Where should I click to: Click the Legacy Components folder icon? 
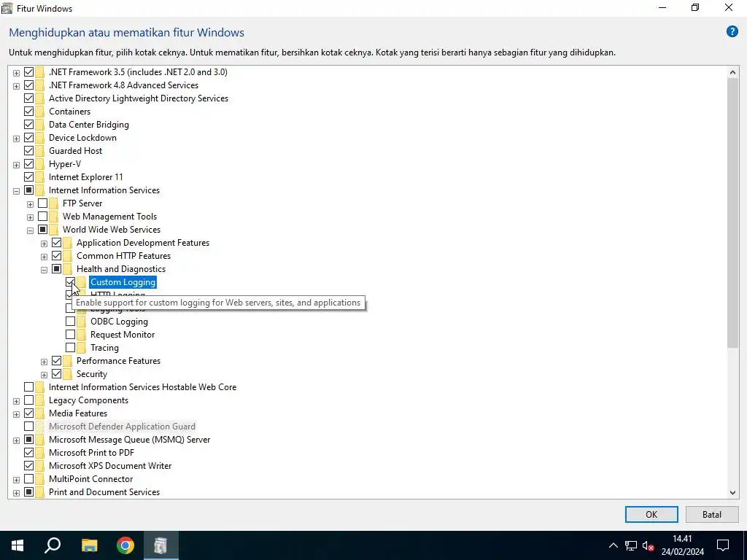[x=40, y=400]
